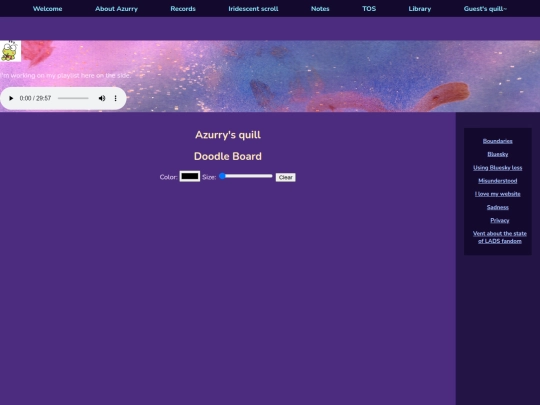Open the Records page
Viewport: 540px width, 405px height.
pyautogui.click(x=183, y=9)
